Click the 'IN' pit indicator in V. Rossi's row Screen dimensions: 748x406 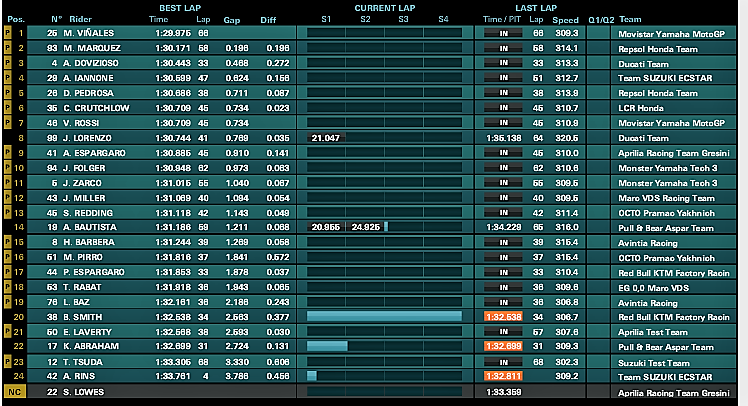(503, 123)
